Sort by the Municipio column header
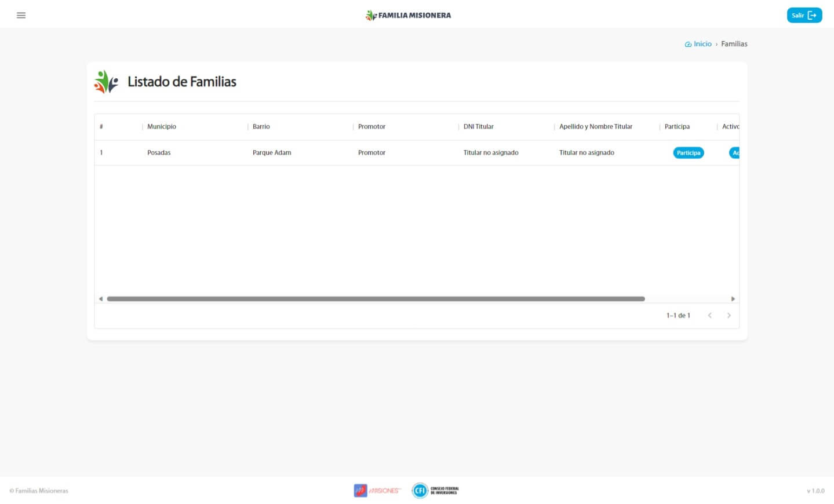Image resolution: width=834 pixels, height=504 pixels. pos(162,127)
